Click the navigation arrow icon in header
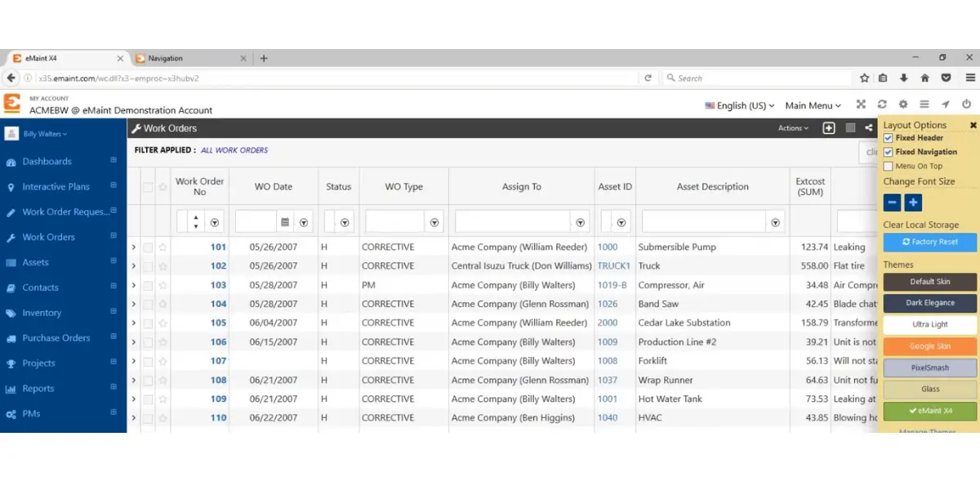The width and height of the screenshot is (980, 490). tap(946, 105)
